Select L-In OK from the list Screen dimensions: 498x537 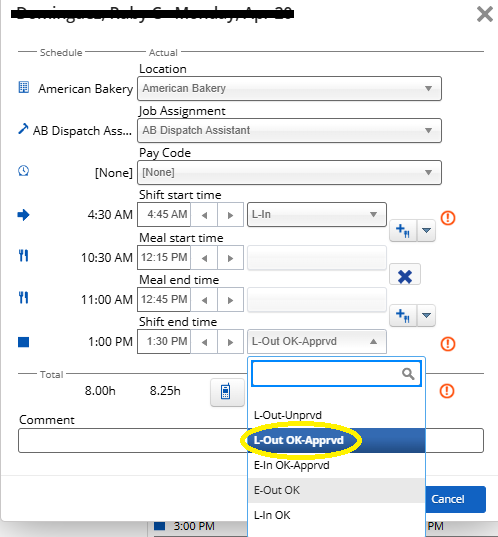336,515
